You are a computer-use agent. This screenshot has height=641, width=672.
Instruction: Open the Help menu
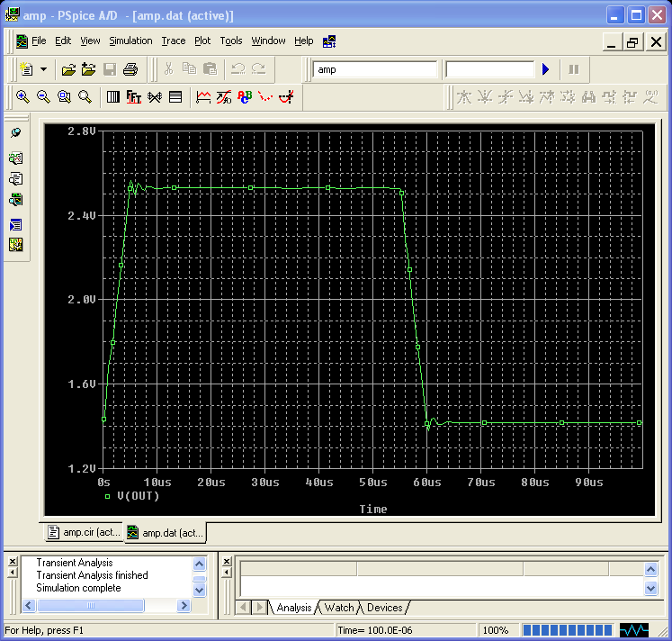coord(303,41)
